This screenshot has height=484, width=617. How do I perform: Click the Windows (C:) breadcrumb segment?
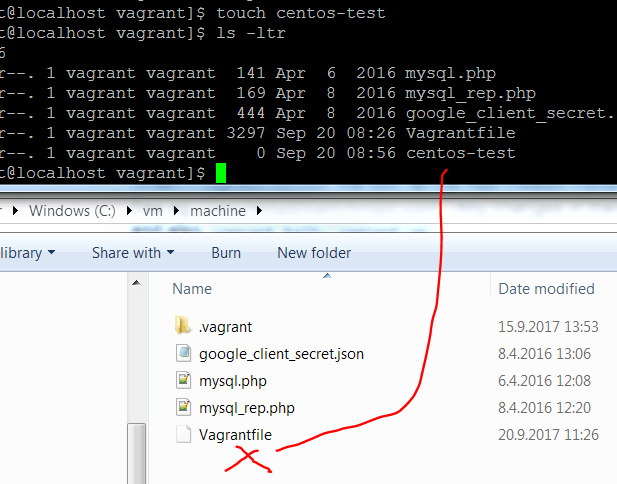tap(72, 211)
